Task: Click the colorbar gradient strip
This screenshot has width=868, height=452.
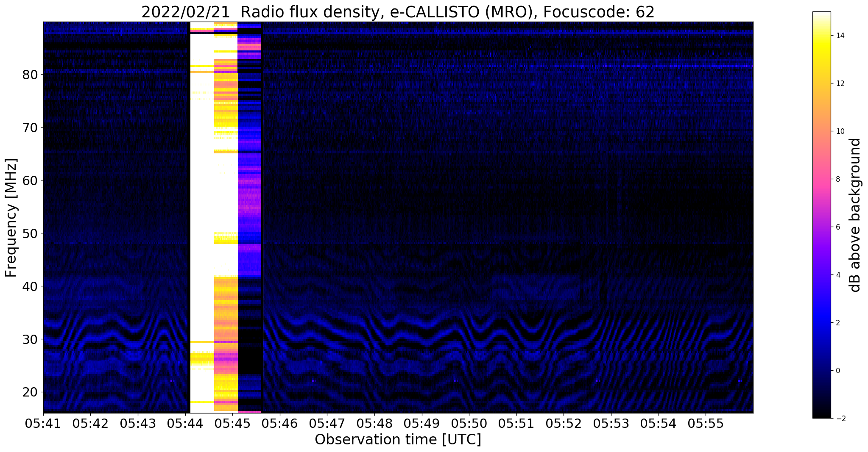Action: 821,215
